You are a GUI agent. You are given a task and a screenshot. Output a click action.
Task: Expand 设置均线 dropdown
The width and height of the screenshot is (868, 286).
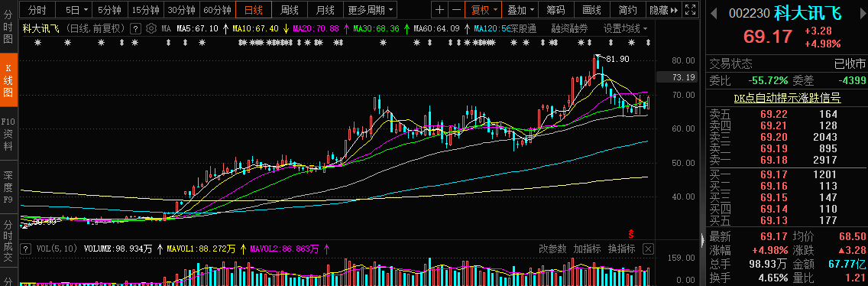coord(625,29)
